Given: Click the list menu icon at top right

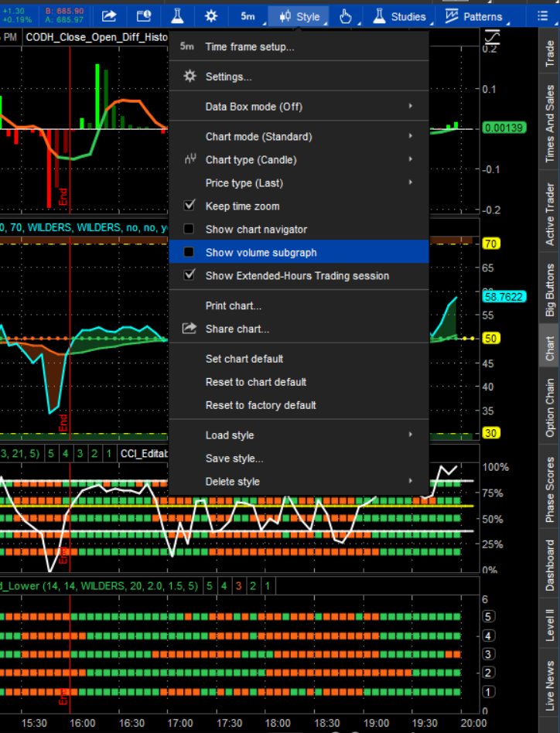Looking at the screenshot, I should tap(541, 15).
